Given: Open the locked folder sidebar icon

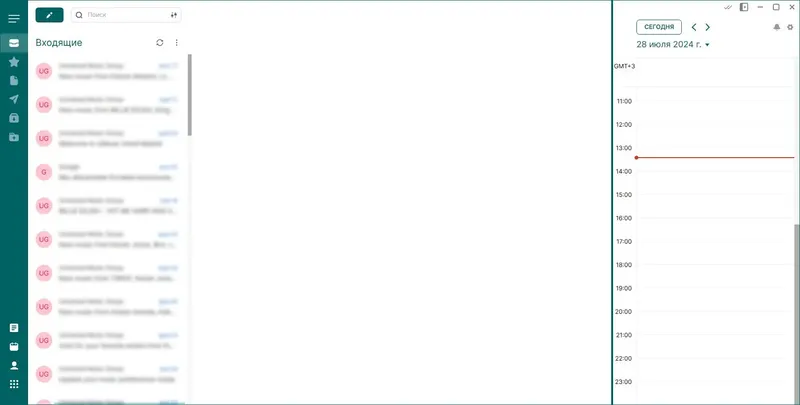Looking at the screenshot, I should (x=14, y=118).
